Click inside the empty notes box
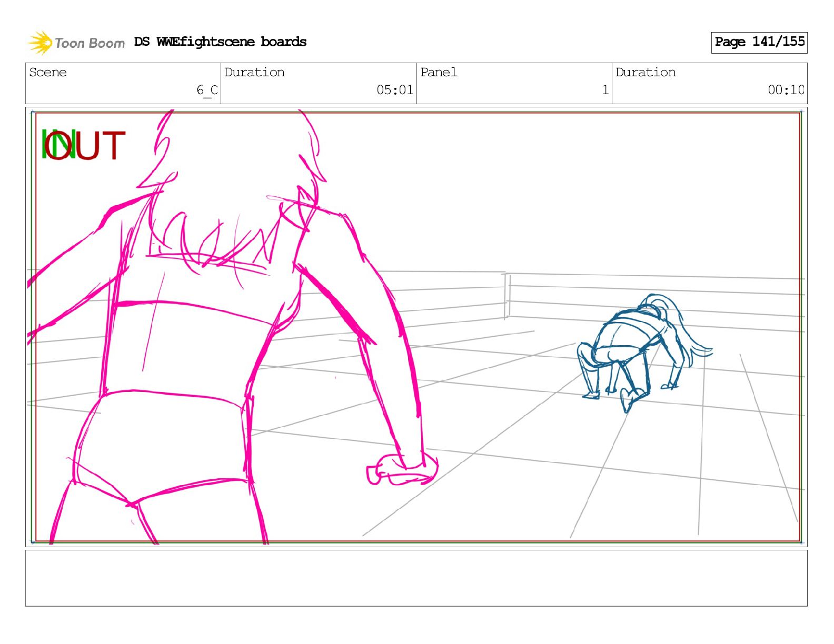This screenshot has width=834, height=644. pos(416,578)
